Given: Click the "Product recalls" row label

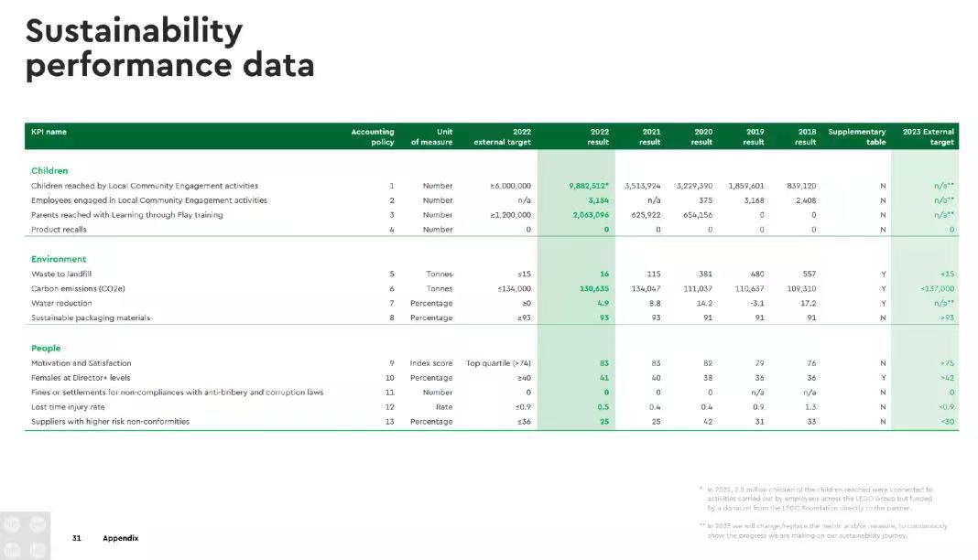Looking at the screenshot, I should click(60, 230).
